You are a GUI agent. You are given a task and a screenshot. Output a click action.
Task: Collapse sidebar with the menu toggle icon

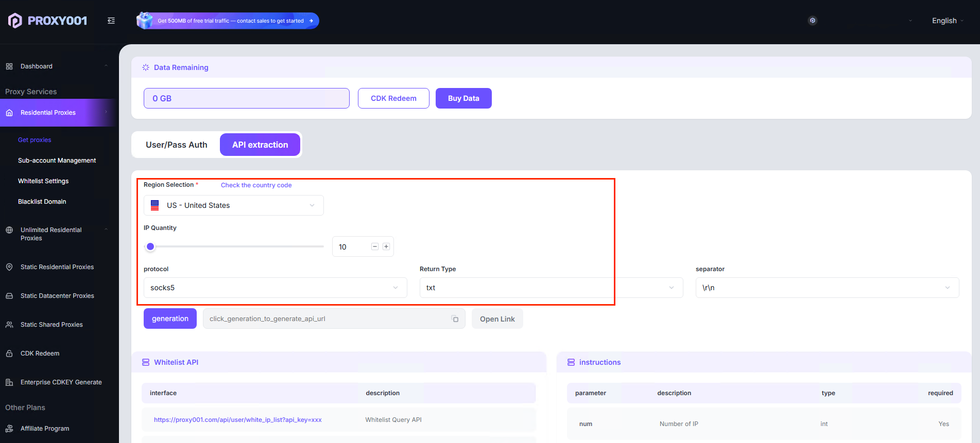[111, 21]
